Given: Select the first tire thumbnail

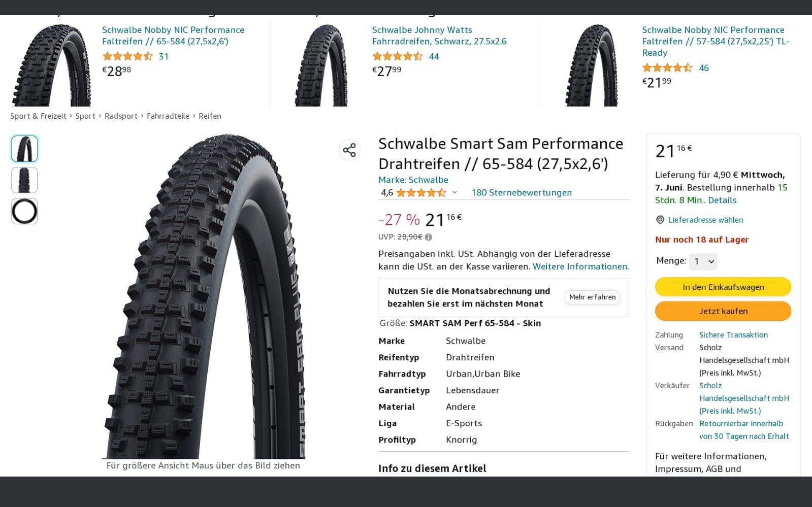Looking at the screenshot, I should [24, 149].
